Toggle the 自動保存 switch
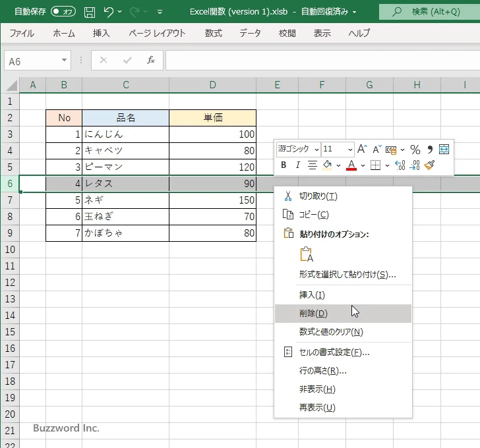 point(63,12)
